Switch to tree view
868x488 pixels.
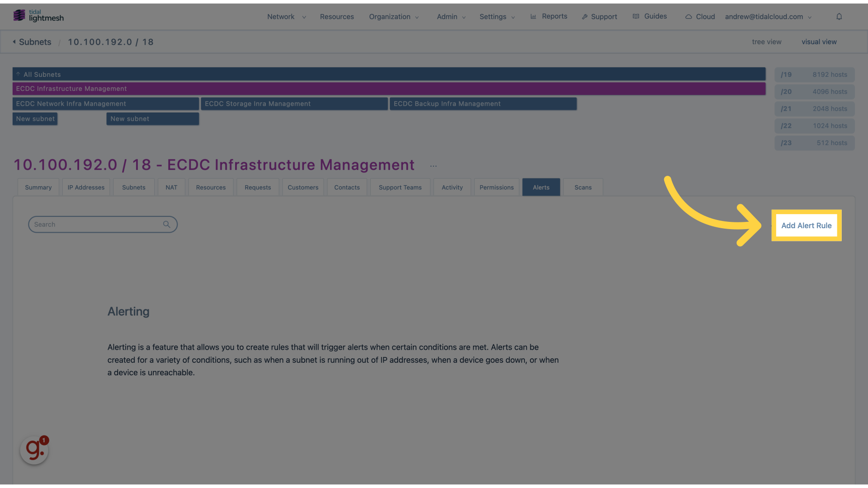coord(767,42)
